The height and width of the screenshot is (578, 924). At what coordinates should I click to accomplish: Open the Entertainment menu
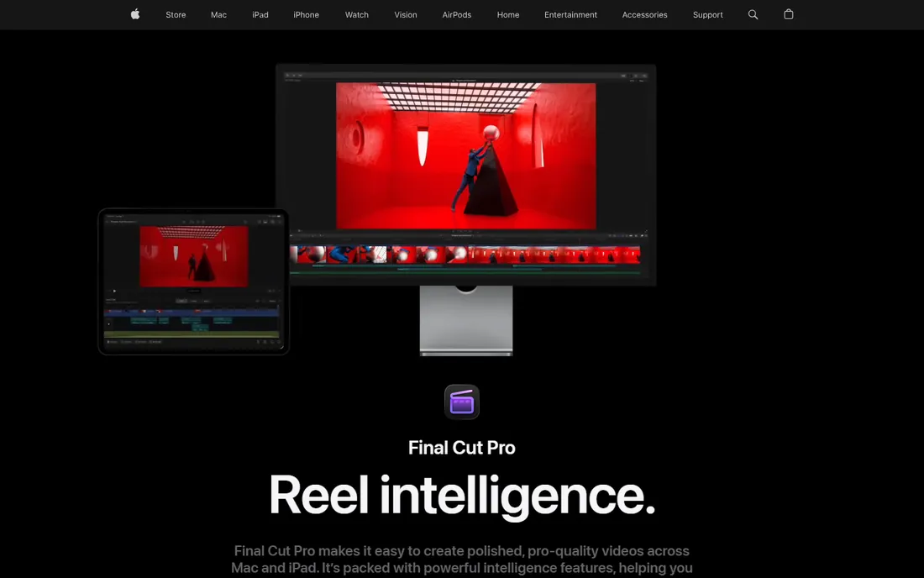570,15
